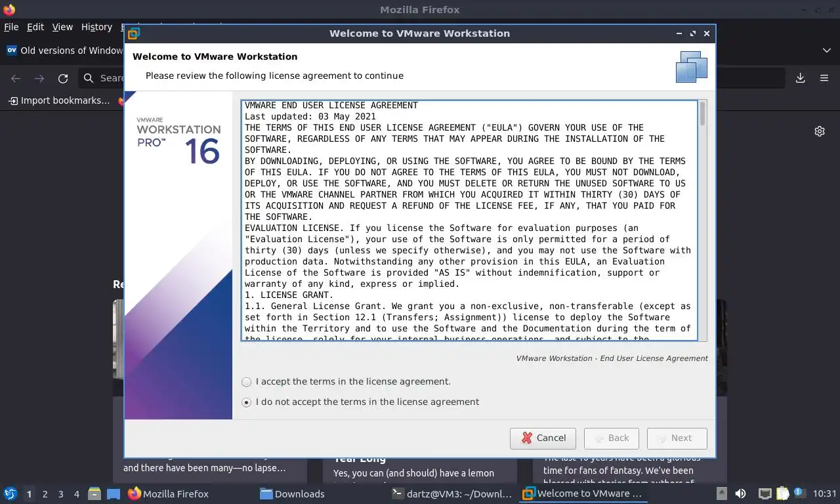Open the Lubuntu start menu
840x504 pixels.
pos(10,493)
